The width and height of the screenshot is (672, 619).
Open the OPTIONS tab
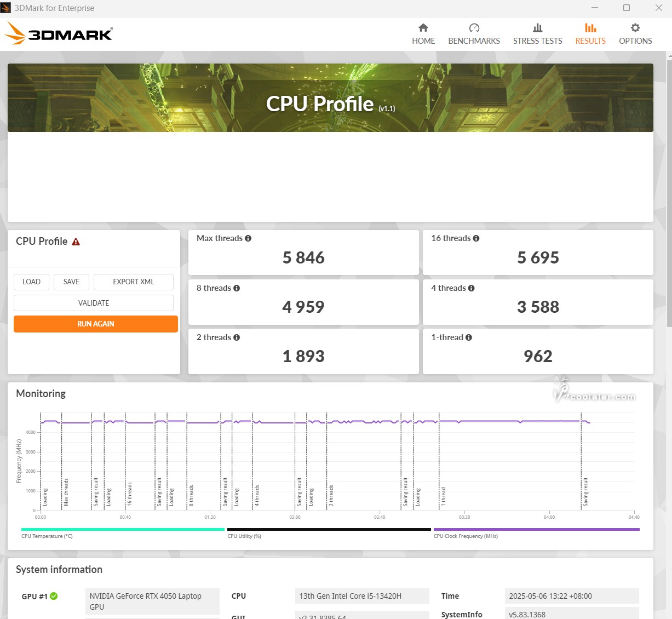coord(635,34)
